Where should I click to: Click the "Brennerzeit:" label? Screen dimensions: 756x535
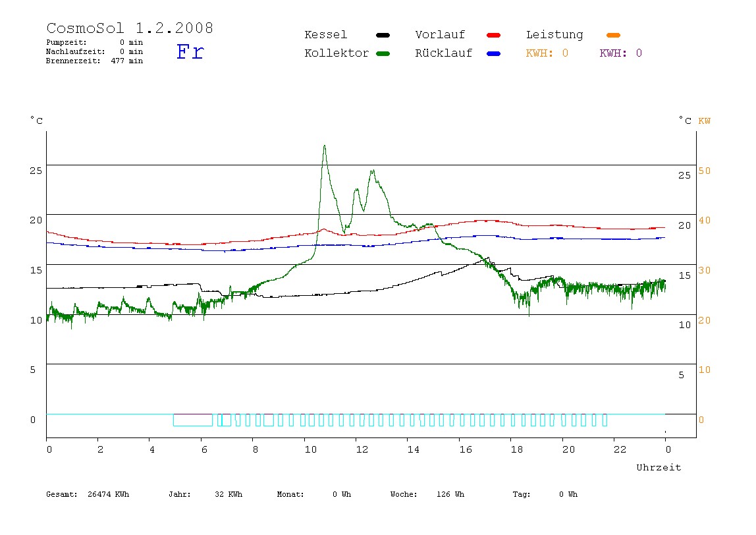(73, 61)
